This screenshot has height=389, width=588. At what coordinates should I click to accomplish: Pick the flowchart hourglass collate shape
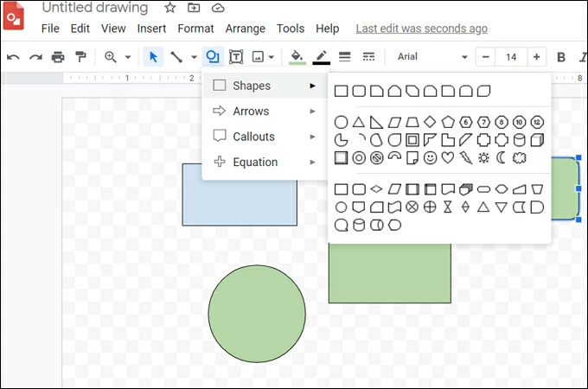pos(447,207)
